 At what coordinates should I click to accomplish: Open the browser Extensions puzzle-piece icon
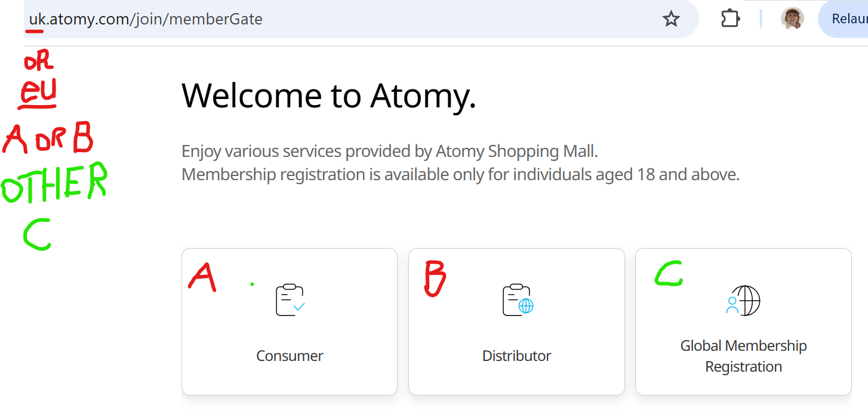(730, 18)
